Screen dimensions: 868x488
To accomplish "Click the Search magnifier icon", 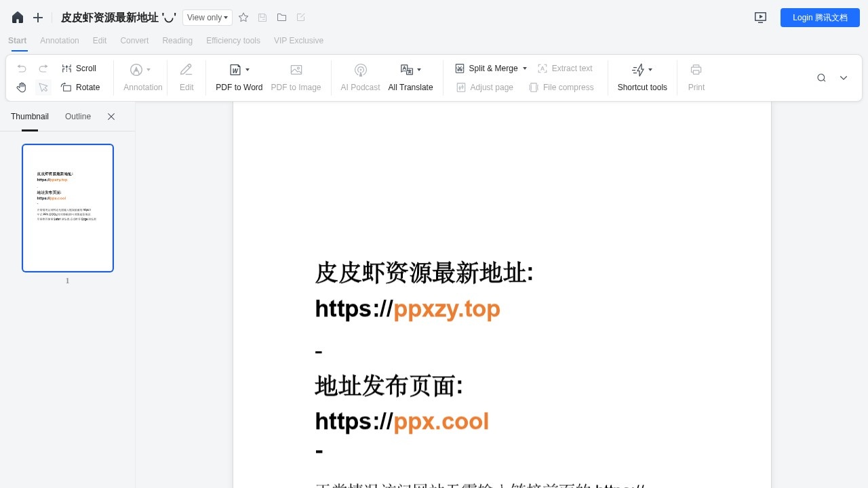I will (x=821, y=78).
